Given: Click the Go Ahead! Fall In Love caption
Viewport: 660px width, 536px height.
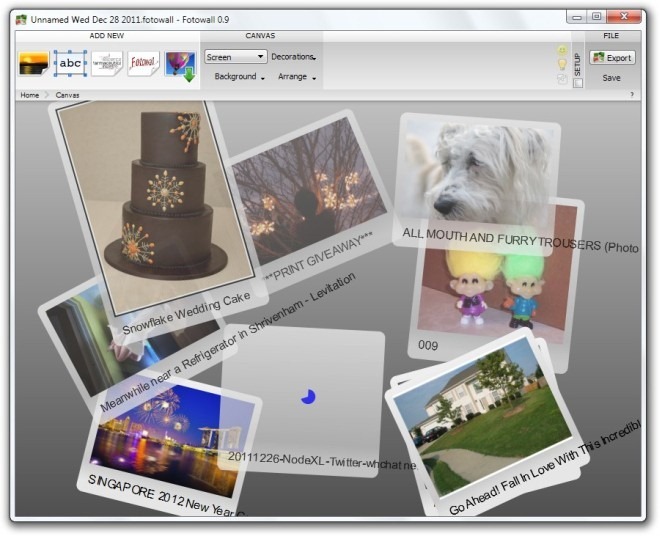Looking at the screenshot, I should click(x=545, y=467).
